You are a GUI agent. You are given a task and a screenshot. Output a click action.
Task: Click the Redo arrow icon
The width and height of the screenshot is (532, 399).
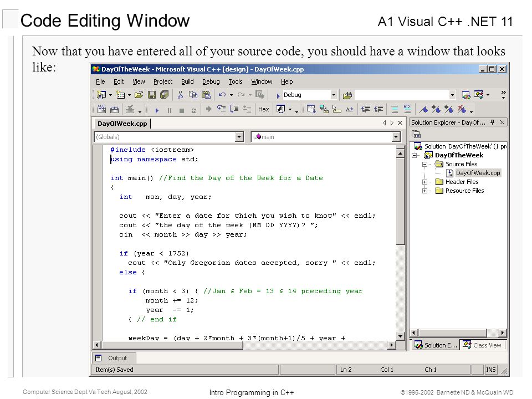[x=241, y=95]
